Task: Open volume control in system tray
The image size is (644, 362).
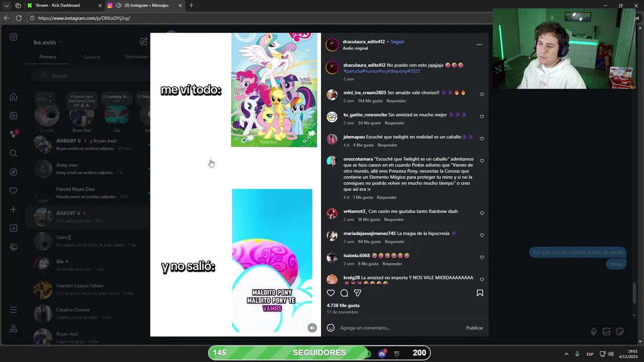Action: [611, 354]
